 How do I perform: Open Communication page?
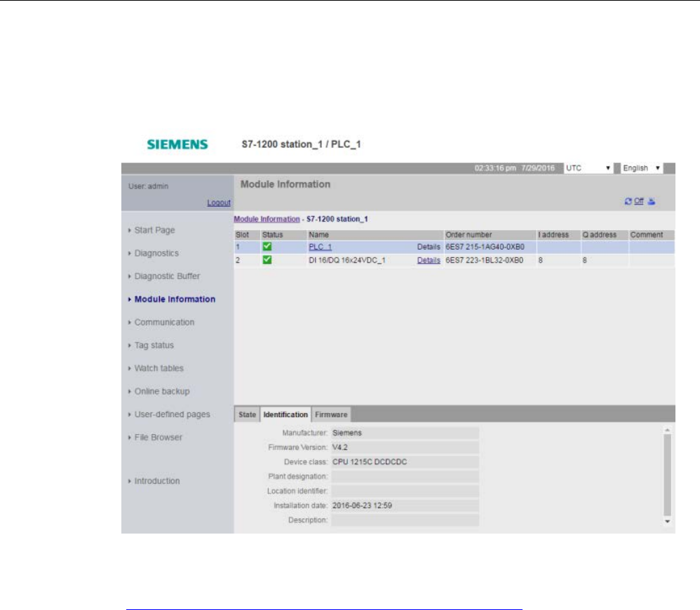point(164,323)
